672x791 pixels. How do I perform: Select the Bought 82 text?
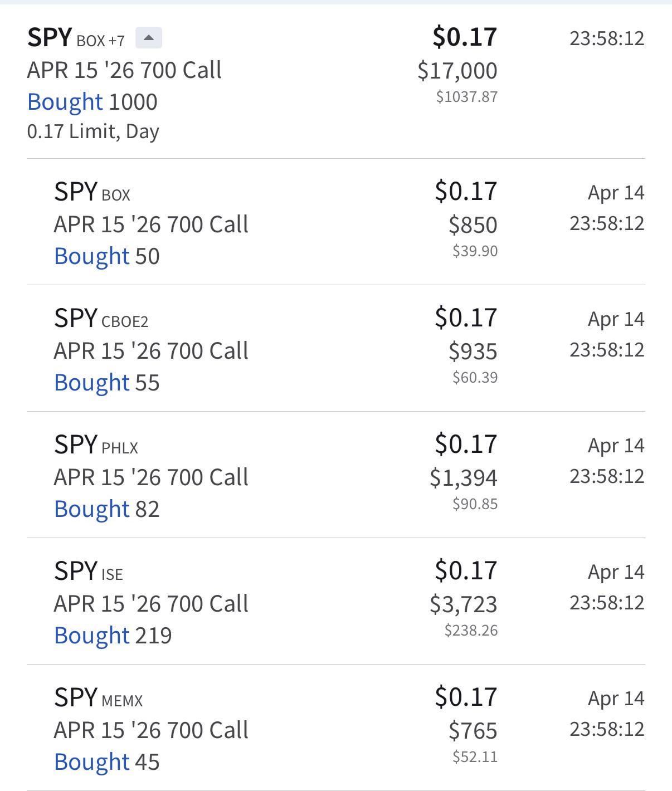click(x=106, y=509)
